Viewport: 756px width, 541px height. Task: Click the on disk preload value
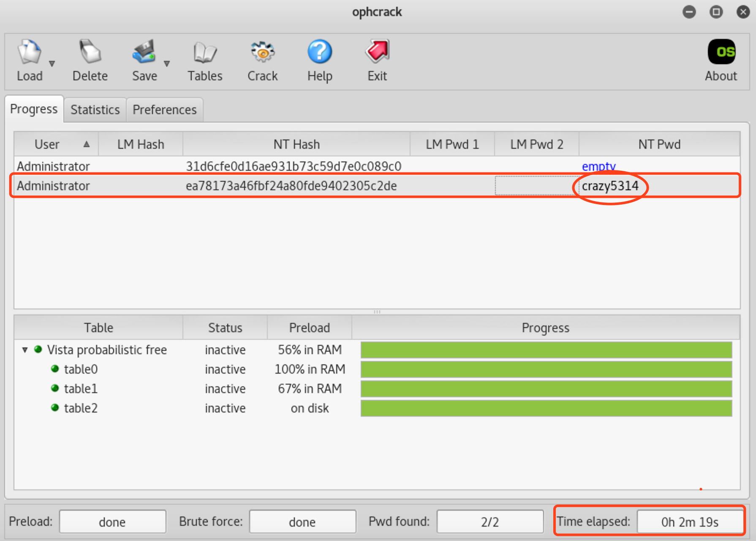tap(310, 408)
